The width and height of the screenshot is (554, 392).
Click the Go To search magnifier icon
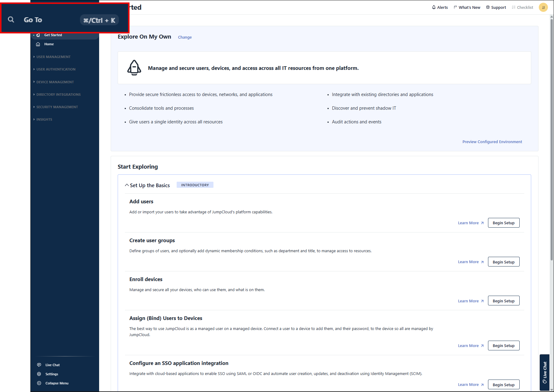point(11,20)
